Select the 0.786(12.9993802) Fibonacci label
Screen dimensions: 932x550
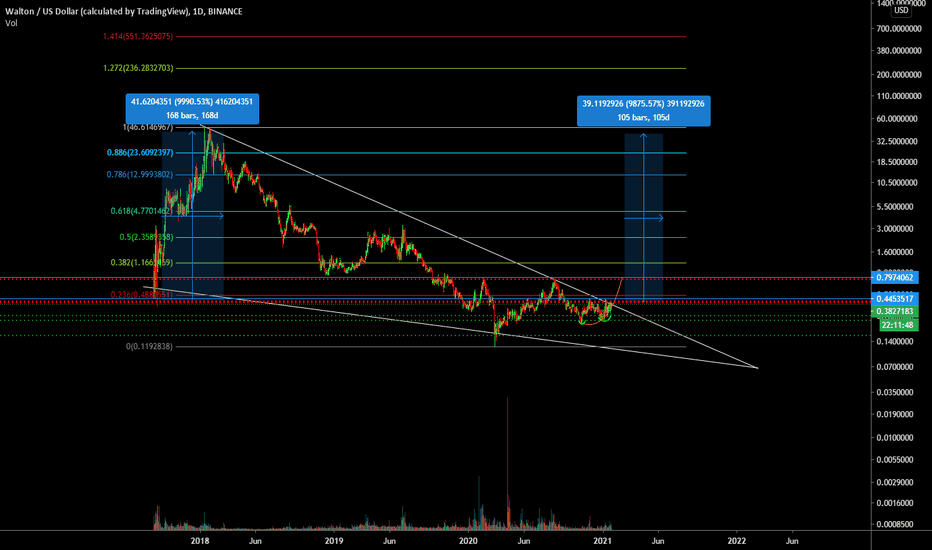coord(140,174)
